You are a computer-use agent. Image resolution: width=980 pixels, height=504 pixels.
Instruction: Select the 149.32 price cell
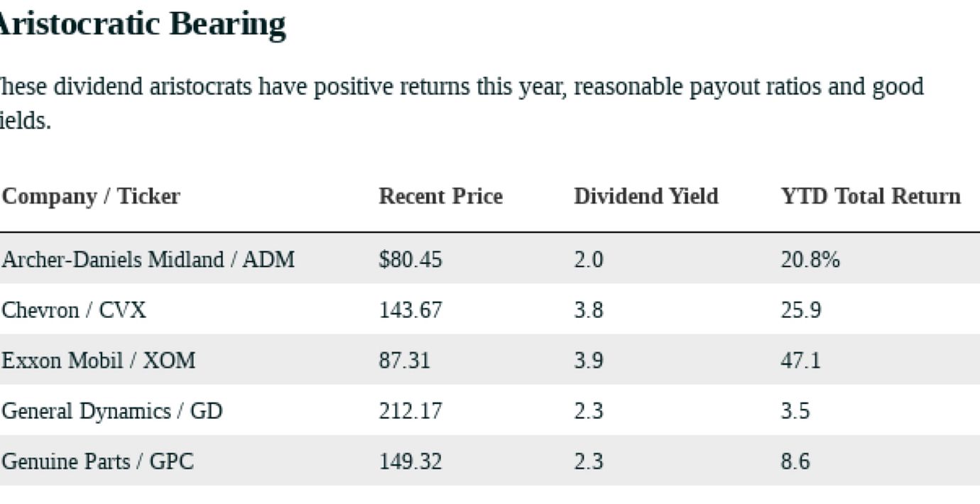410,461
